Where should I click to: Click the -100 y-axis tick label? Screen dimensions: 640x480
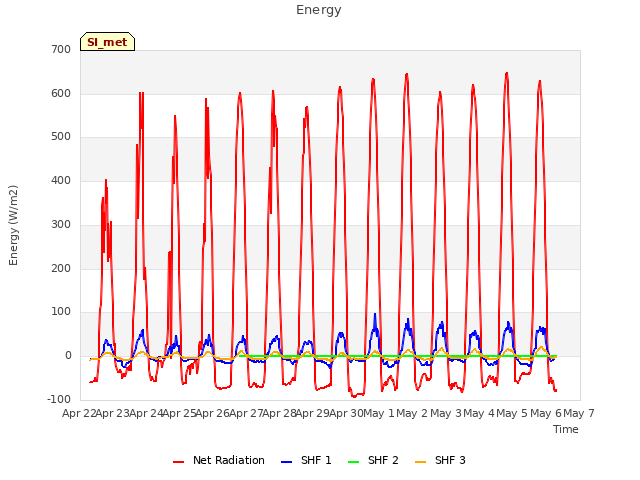59,399
